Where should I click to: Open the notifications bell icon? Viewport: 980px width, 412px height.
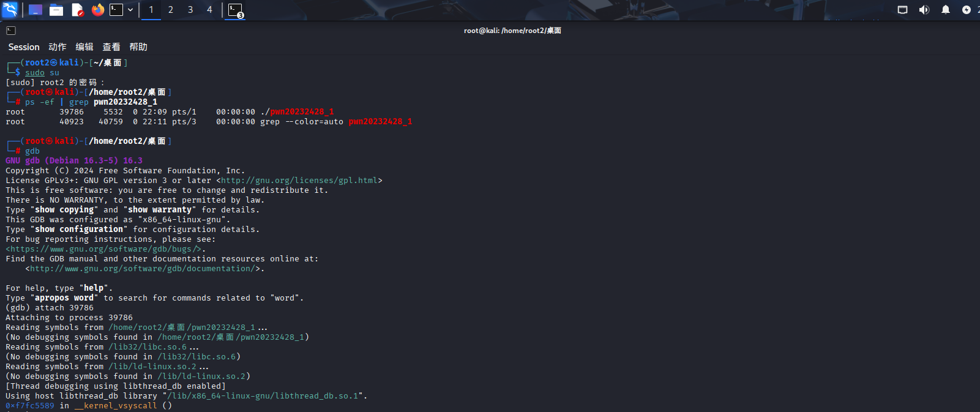(946, 10)
